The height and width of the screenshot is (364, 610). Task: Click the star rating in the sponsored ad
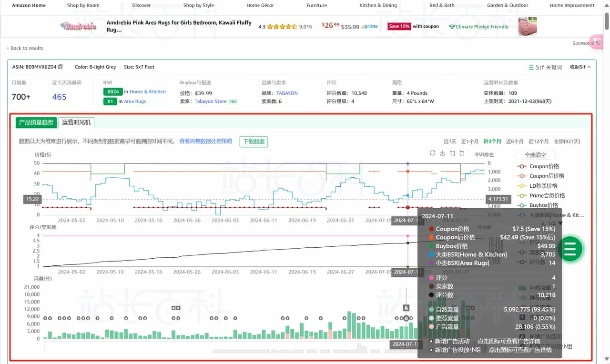click(x=282, y=27)
